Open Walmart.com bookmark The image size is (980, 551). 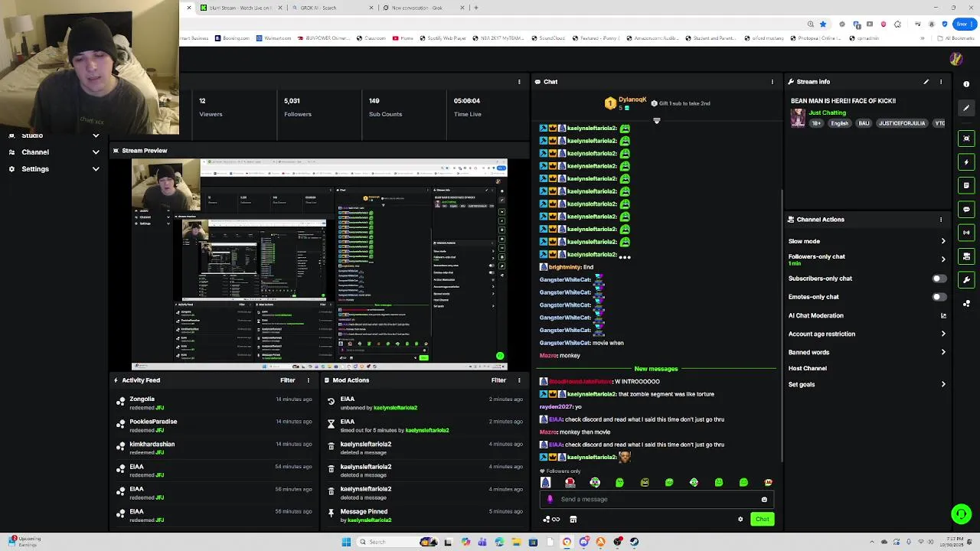coord(274,38)
